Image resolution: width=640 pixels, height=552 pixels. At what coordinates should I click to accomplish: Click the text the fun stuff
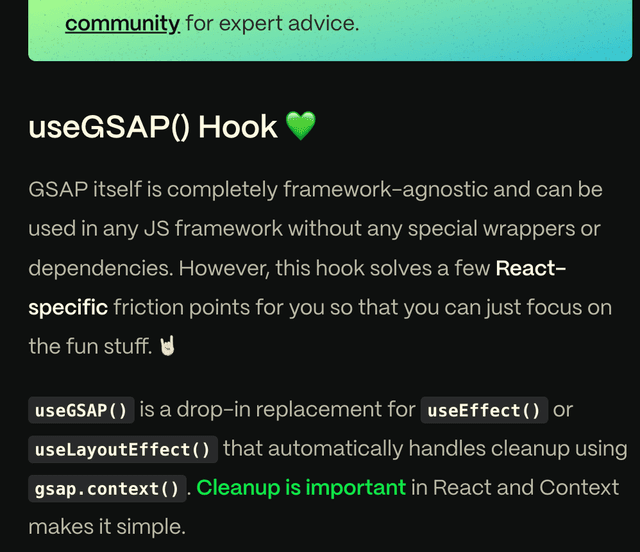click(90, 346)
